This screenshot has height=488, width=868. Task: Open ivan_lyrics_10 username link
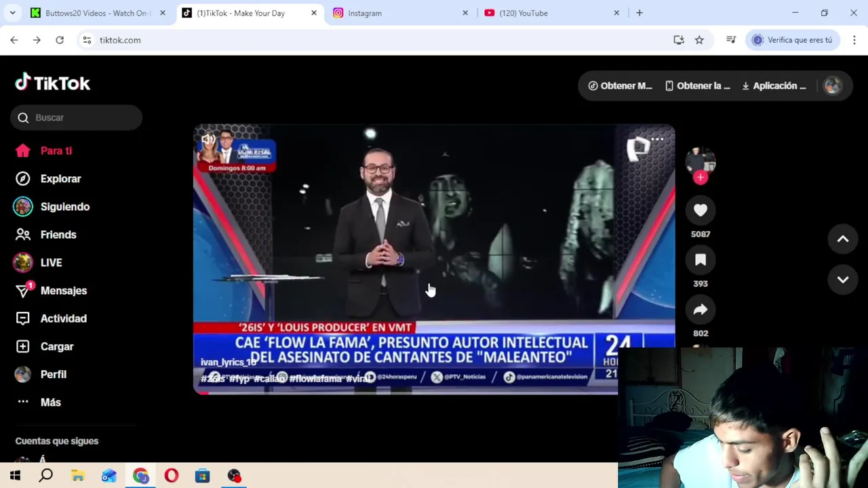[x=229, y=363]
